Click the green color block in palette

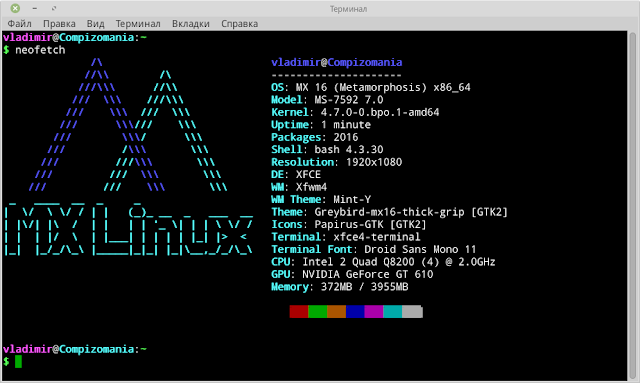(318, 312)
